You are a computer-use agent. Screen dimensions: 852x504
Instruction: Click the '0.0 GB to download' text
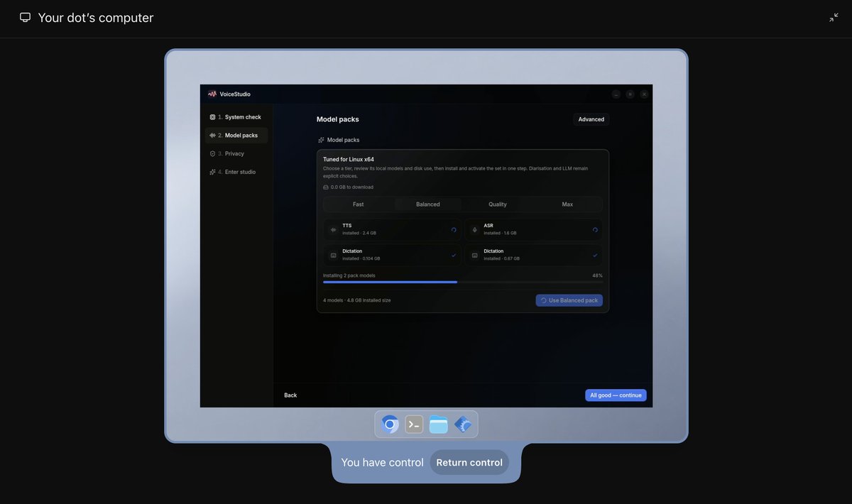point(352,187)
